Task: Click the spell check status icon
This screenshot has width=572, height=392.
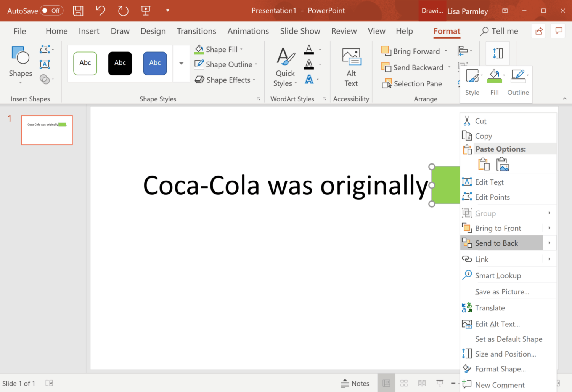Action: click(x=49, y=383)
